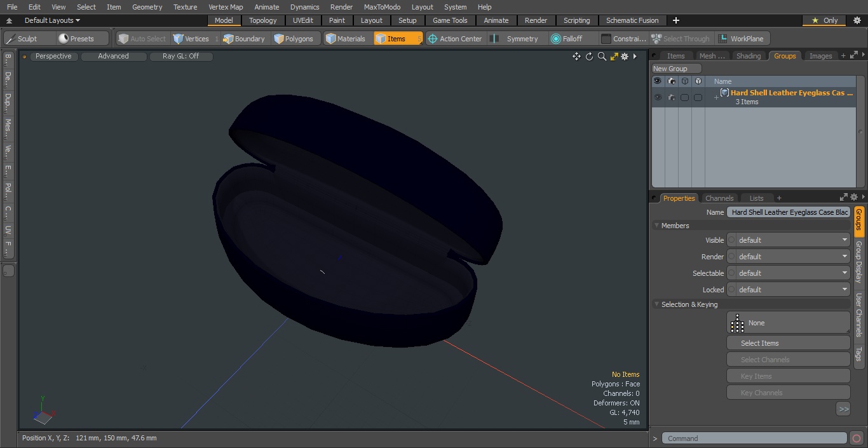
Task: Click the Visible row's channel circle toggle
Action: coord(731,240)
